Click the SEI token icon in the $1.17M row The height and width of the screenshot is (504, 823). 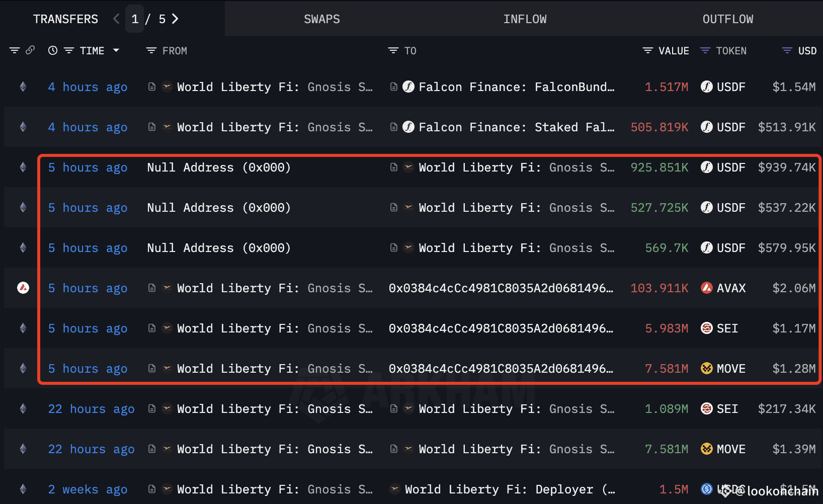pos(707,328)
